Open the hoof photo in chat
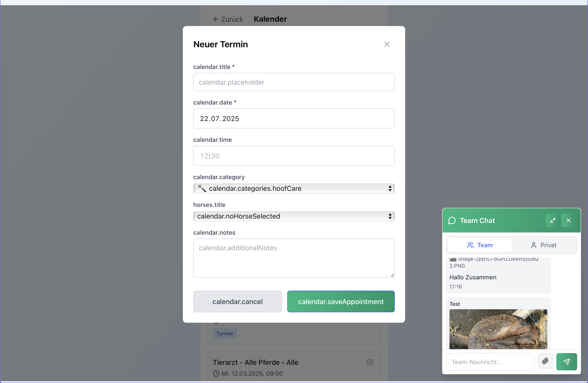Screen dimensions: 588x383 click(498, 329)
